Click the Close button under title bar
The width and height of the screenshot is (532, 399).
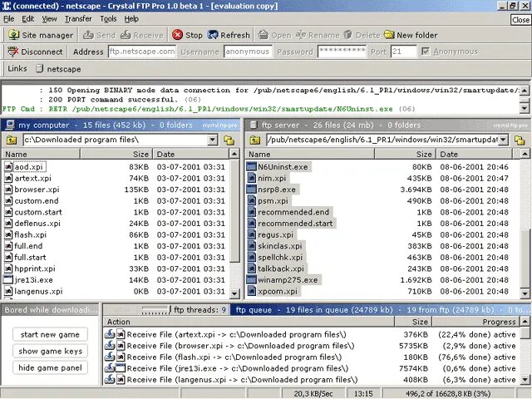[x=520, y=20]
